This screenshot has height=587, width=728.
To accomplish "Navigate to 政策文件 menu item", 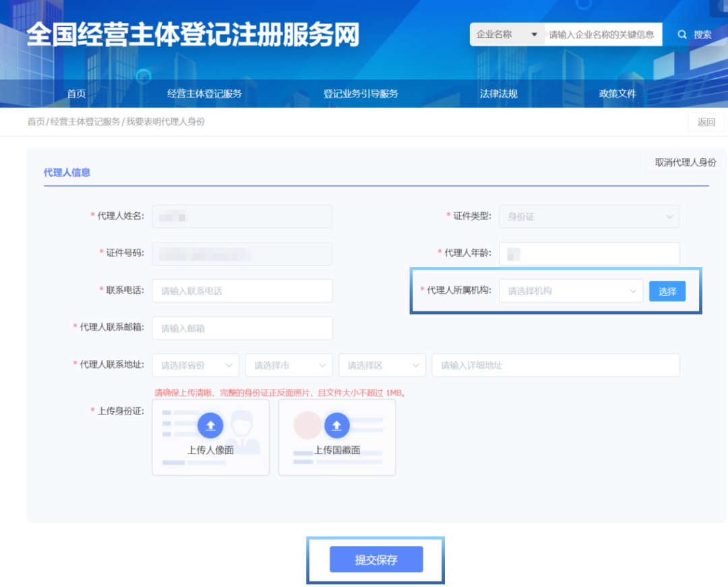I will click(617, 94).
